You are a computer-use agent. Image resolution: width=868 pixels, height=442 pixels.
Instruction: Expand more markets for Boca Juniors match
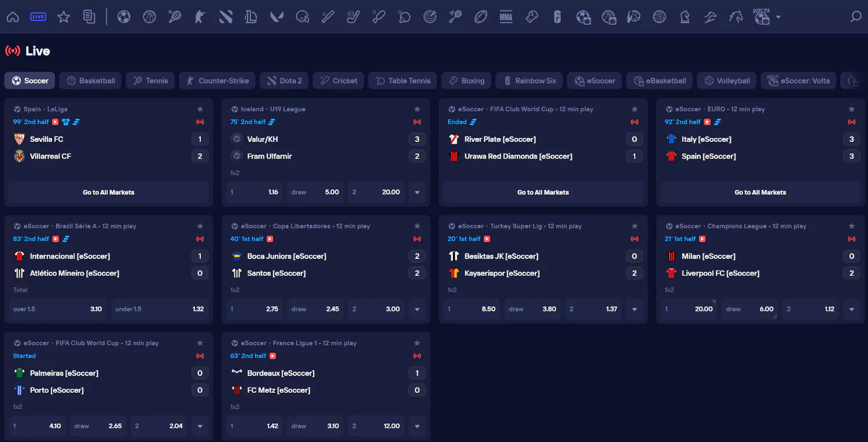coord(417,309)
